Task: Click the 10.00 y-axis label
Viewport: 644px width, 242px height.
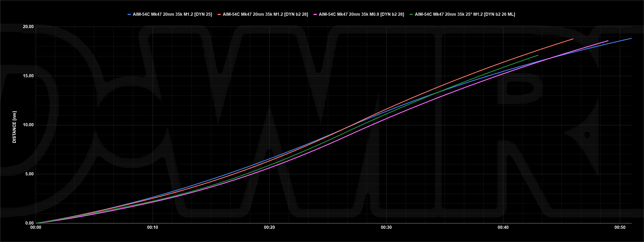Action: (28, 125)
